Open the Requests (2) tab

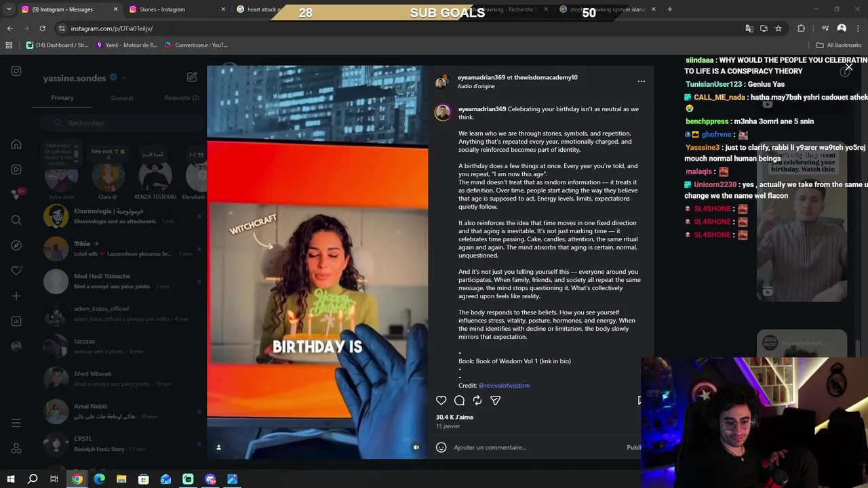tap(182, 98)
